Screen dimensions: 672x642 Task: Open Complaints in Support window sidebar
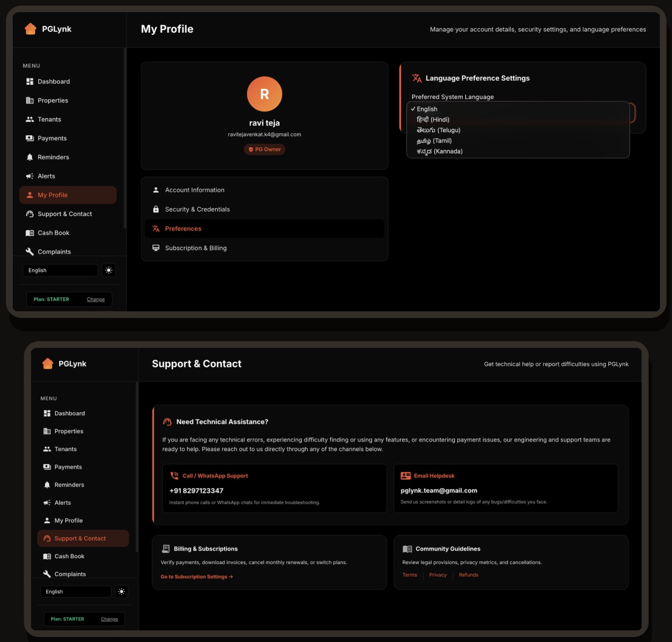click(x=83, y=574)
